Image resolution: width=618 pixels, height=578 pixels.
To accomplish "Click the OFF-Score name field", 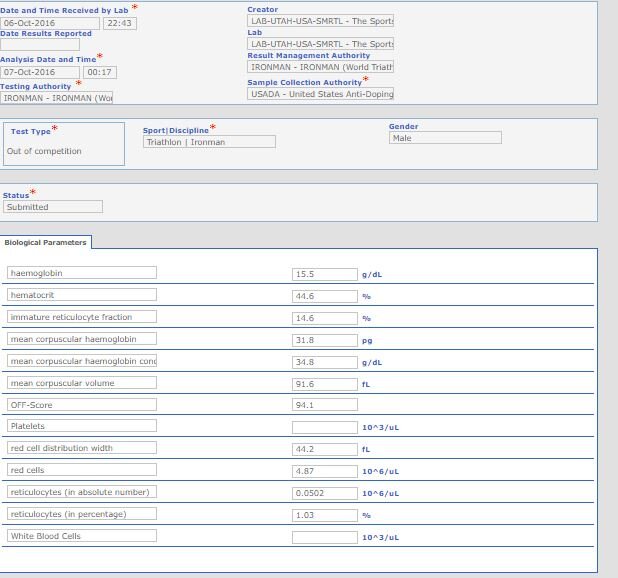I will [x=82, y=405].
